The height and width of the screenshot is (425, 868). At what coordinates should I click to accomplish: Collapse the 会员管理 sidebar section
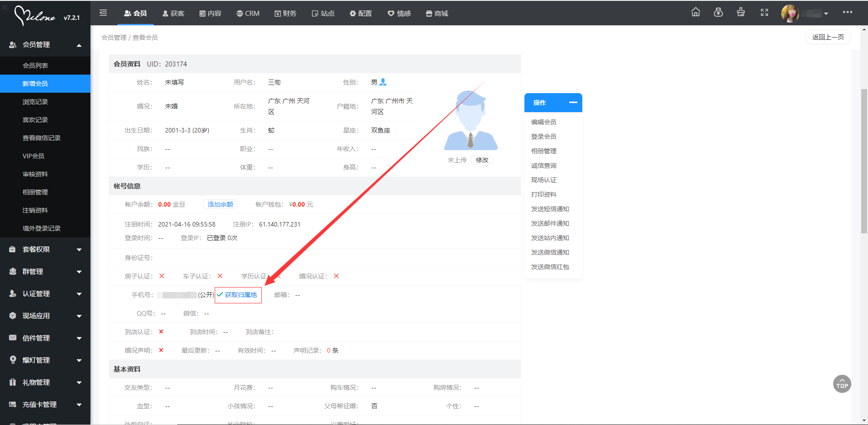point(45,44)
